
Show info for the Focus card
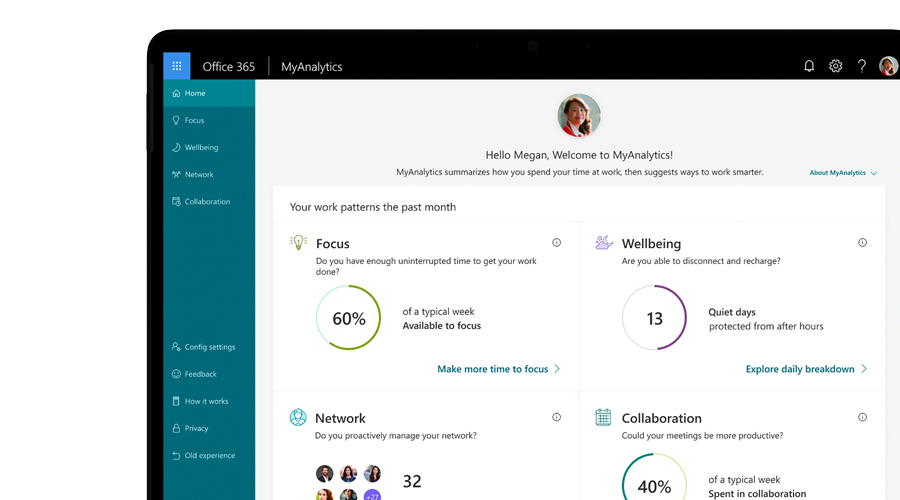coord(556,242)
